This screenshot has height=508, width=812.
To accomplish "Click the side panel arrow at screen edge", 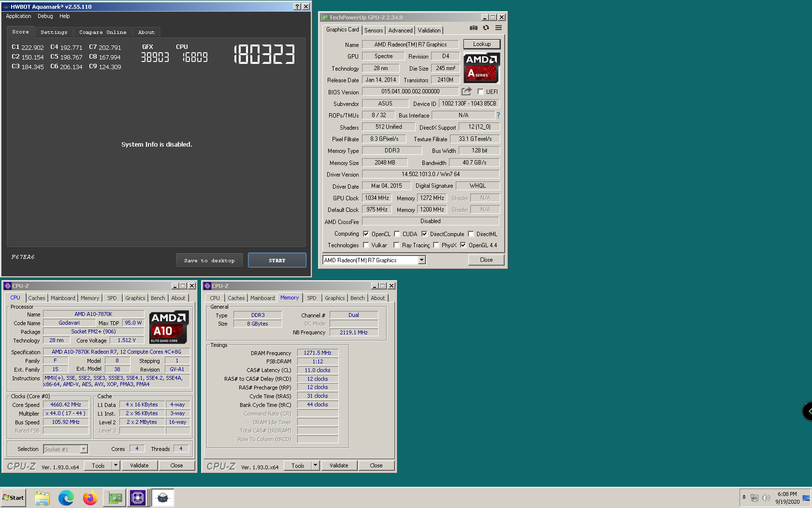I will [x=808, y=411].
